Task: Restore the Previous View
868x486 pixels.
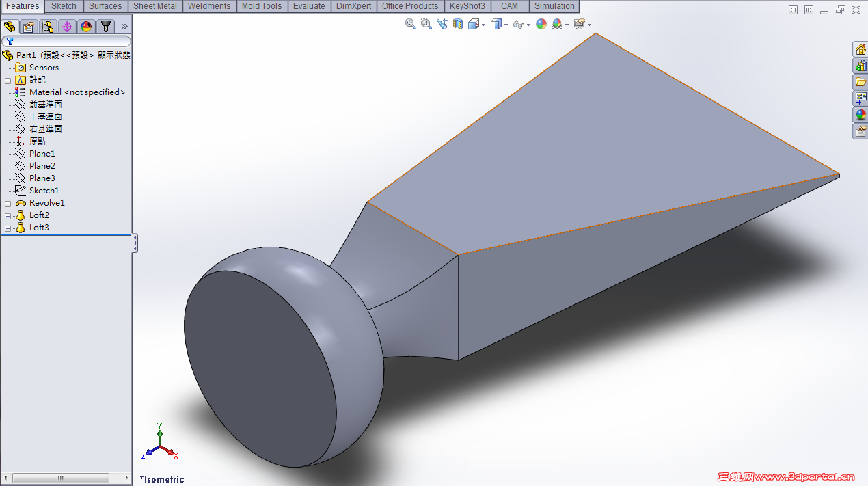Action: (x=442, y=24)
